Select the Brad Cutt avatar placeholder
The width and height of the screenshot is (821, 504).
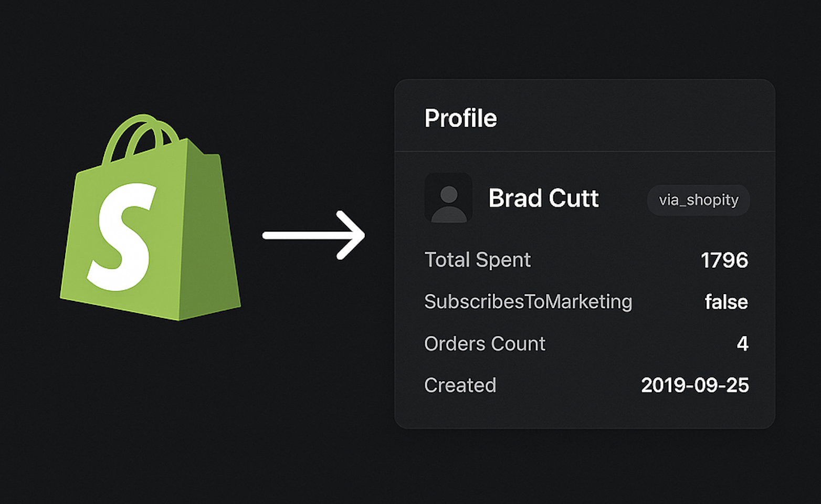pos(448,198)
